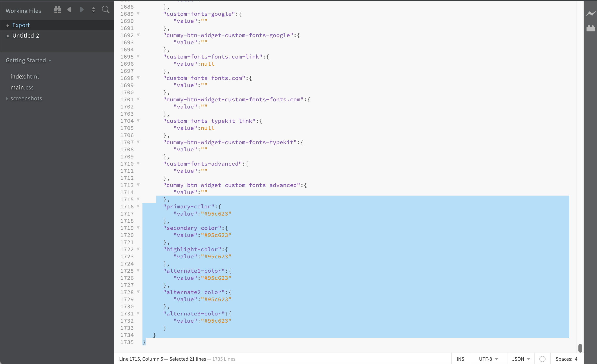
Task: Open the JSON language mode dropdown
Action: tap(521, 359)
